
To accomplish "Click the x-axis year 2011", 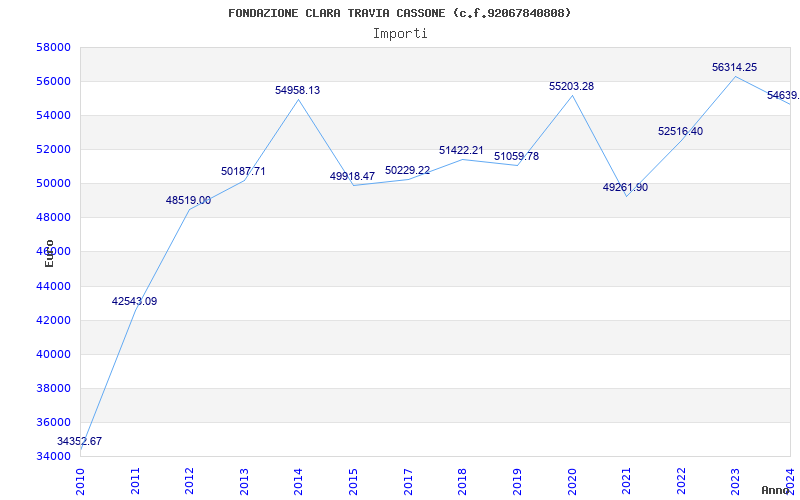I will 135,482.
